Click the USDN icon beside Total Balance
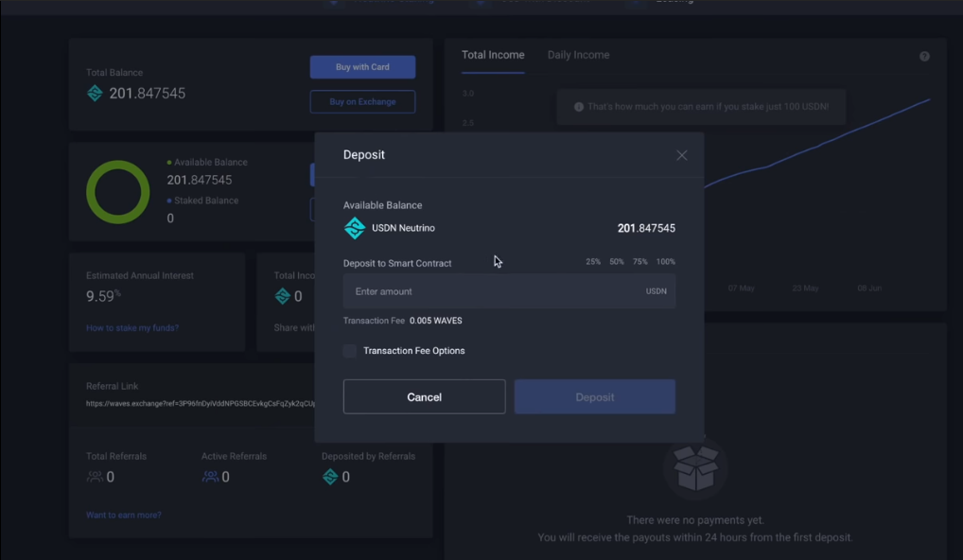This screenshot has height=560, width=963. pos(95,94)
